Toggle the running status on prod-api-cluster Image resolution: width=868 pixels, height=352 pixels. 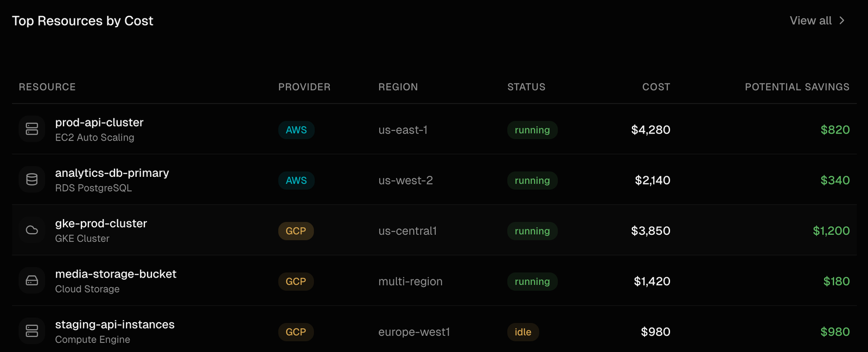(532, 130)
